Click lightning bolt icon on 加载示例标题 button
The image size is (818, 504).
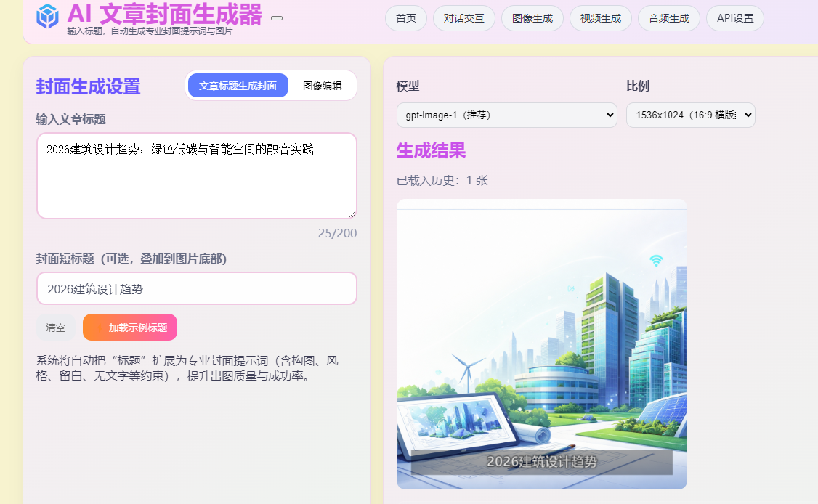[x=100, y=328]
